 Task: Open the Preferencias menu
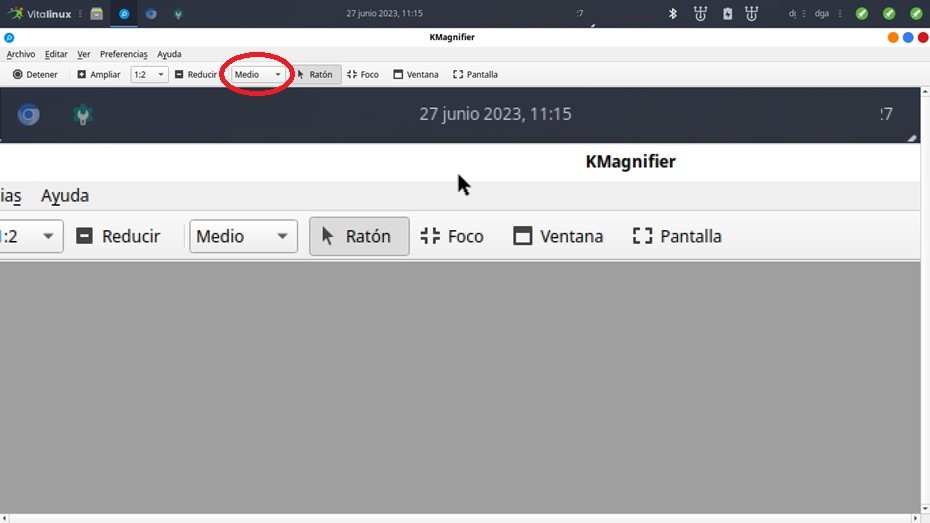tap(123, 54)
